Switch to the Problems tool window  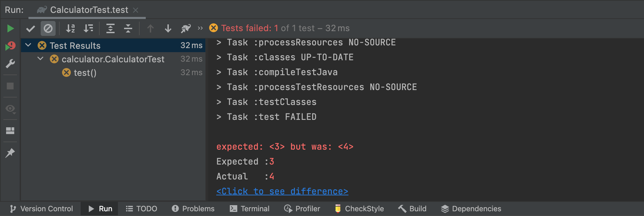coord(193,209)
